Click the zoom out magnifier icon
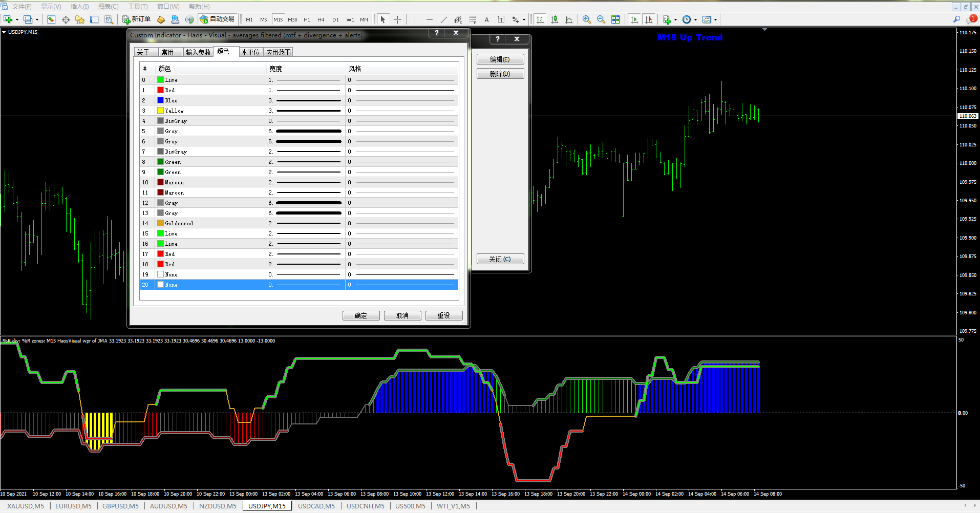The width and height of the screenshot is (980, 513). click(x=601, y=19)
